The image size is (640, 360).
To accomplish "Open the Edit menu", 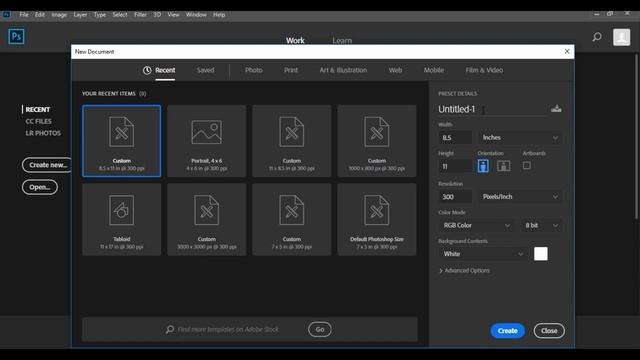I will 40,15.
